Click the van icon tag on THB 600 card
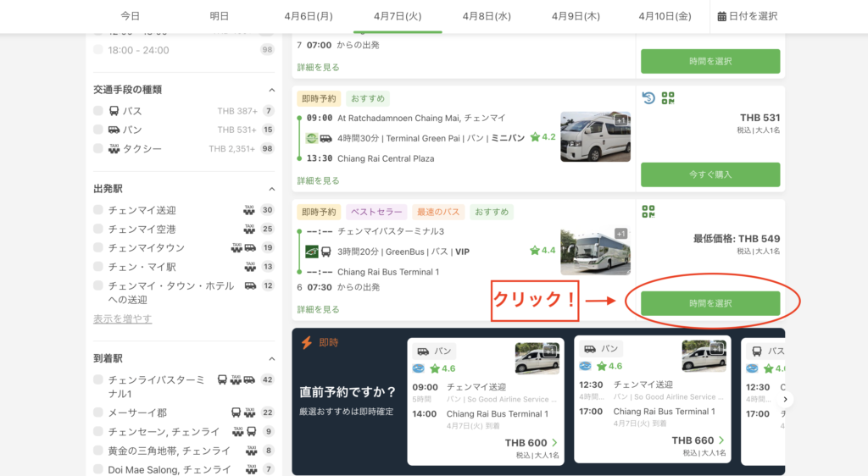The width and height of the screenshot is (868, 476). (x=434, y=351)
